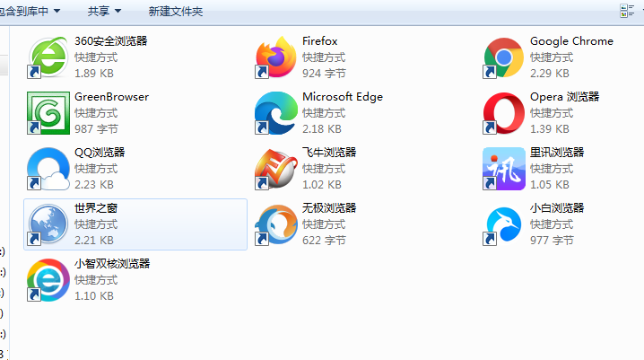Viewport: 644px width, 360px height.
Task: Click the 2.21 KB size text
Action: point(93,241)
